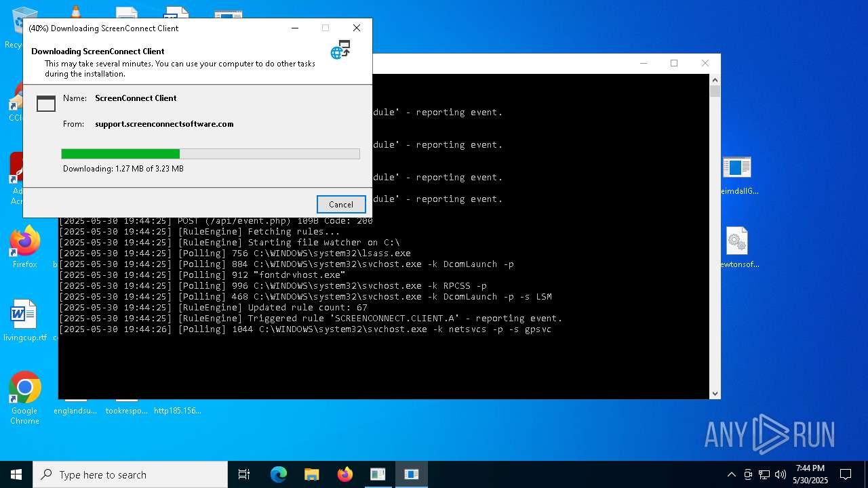This screenshot has width=868, height=488.
Task: Click the "Starting file watcher on C:\" line
Action: (x=229, y=243)
